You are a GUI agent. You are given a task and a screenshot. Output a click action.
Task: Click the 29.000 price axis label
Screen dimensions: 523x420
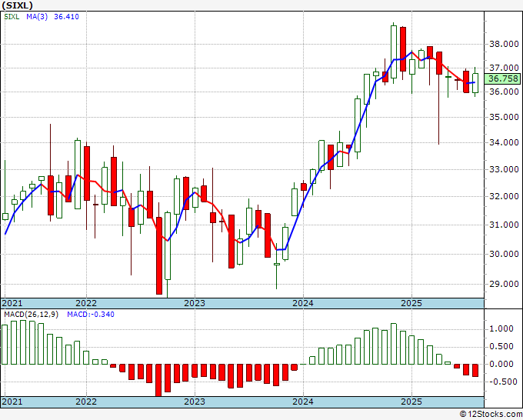504,284
